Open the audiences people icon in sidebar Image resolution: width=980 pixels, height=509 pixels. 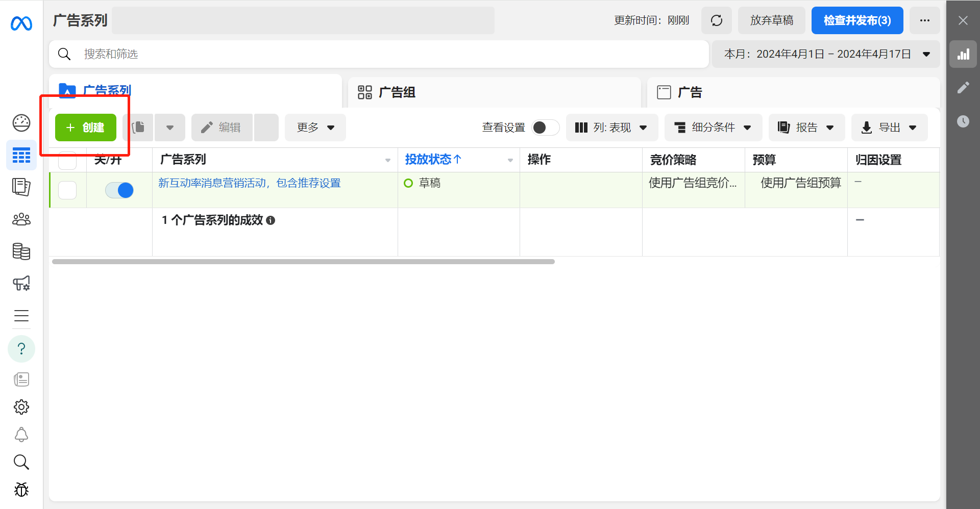click(21, 219)
